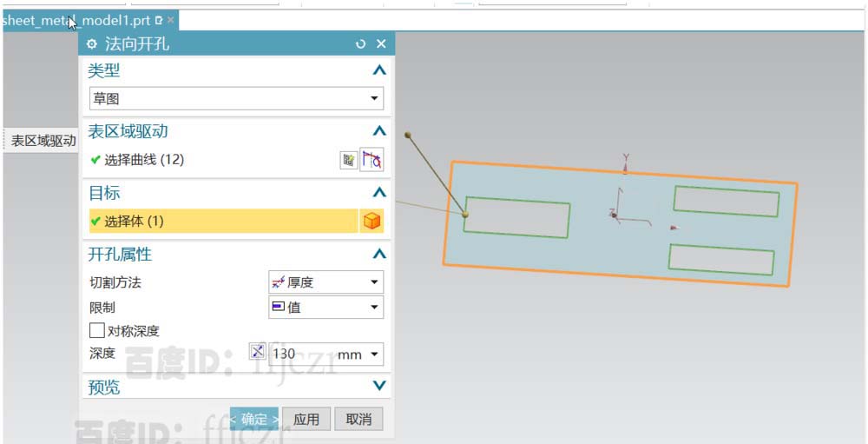Select the lower right green rectangle
The height and width of the screenshot is (444, 868).
point(721,260)
